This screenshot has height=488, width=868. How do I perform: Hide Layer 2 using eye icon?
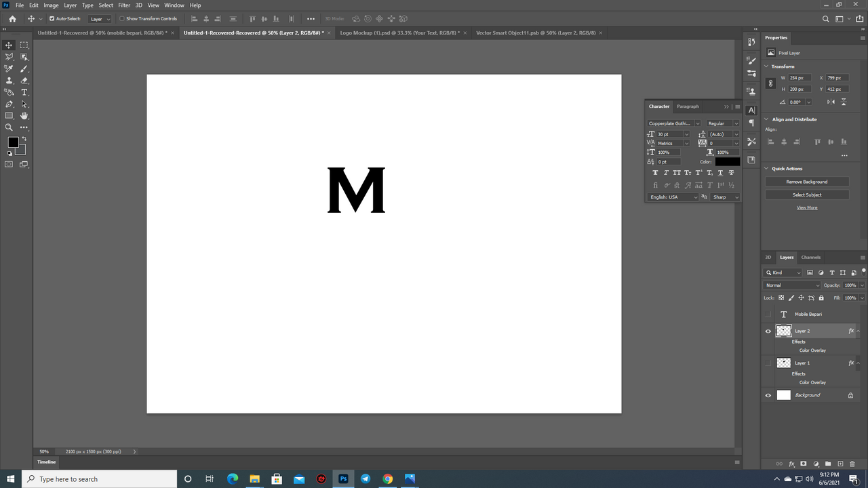[768, 331]
